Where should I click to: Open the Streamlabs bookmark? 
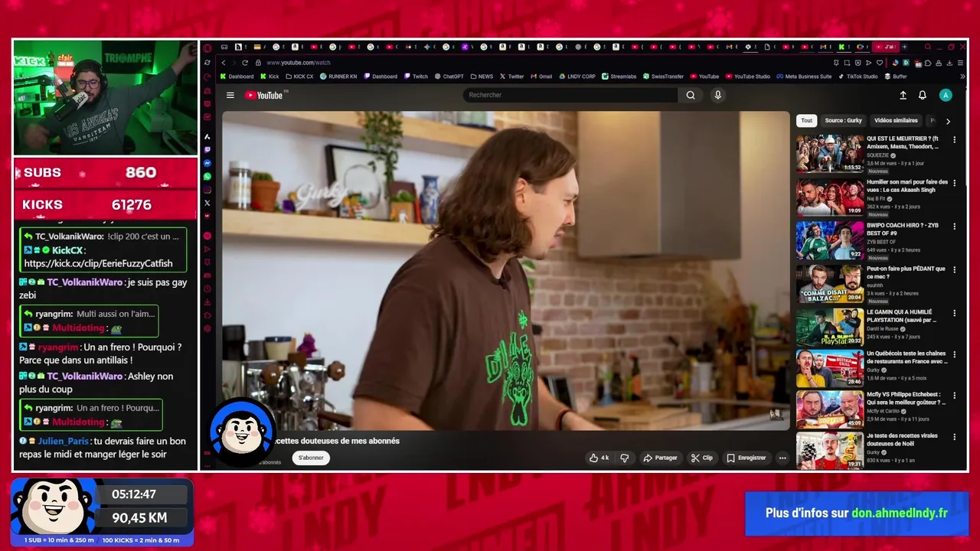tap(619, 77)
